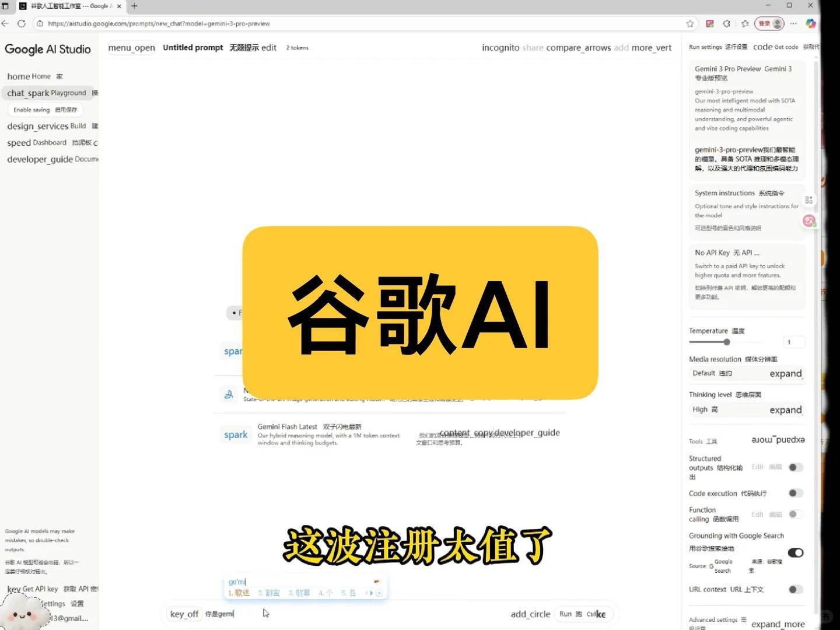Open the browser settings-and-more ellipsis menu
Viewport: 840px width, 630px height.
(x=793, y=23)
